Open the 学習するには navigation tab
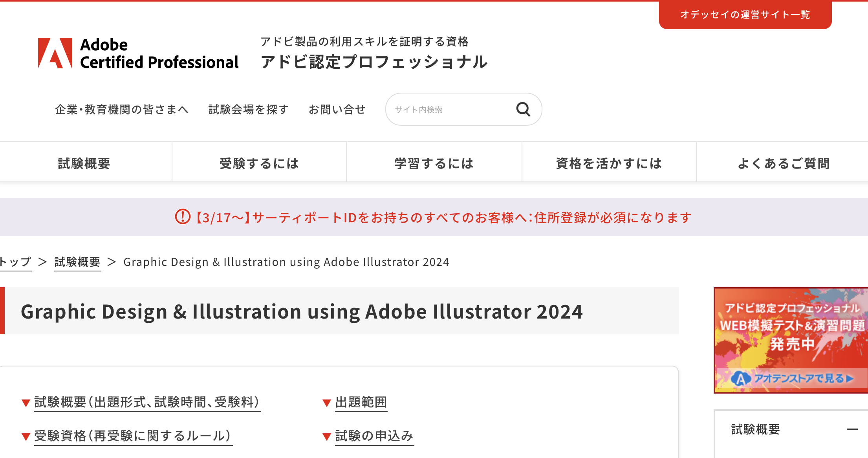This screenshot has width=868, height=458. 434,163
